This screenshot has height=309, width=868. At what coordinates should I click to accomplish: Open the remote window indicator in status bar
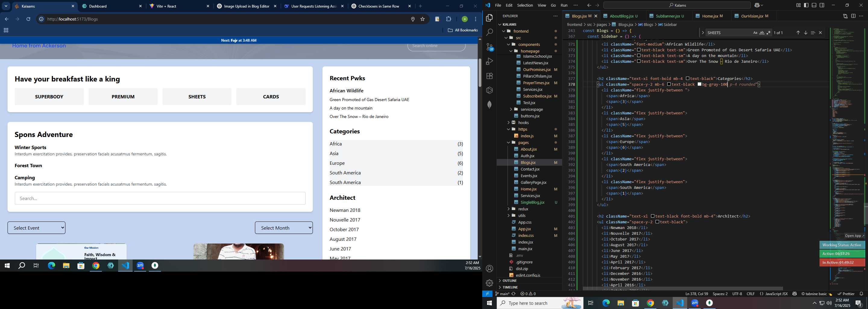(487, 294)
